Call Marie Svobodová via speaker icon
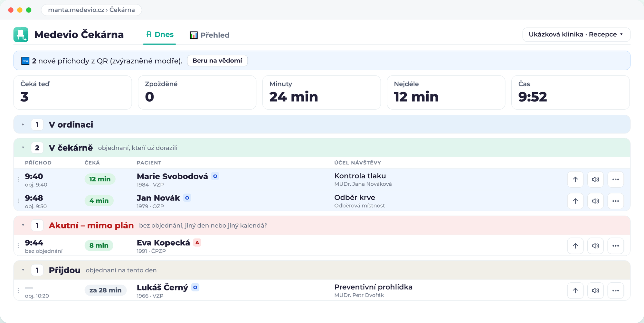644x323 pixels. click(x=595, y=180)
